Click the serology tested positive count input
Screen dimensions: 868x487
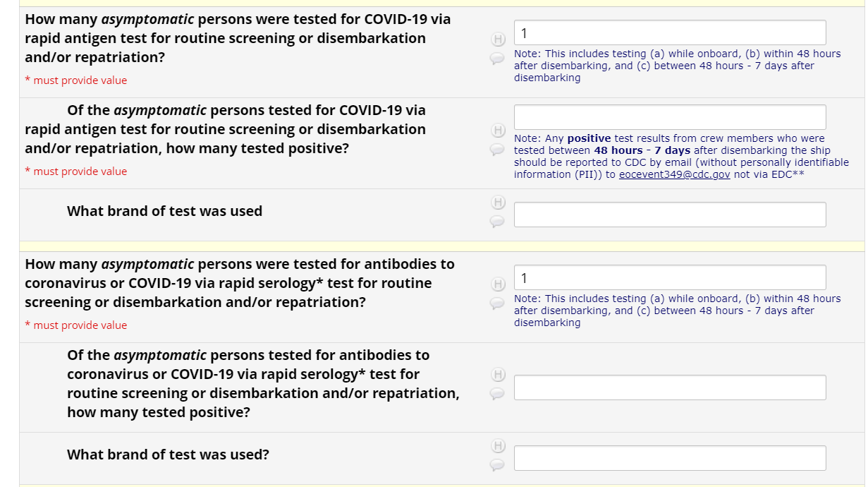669,387
